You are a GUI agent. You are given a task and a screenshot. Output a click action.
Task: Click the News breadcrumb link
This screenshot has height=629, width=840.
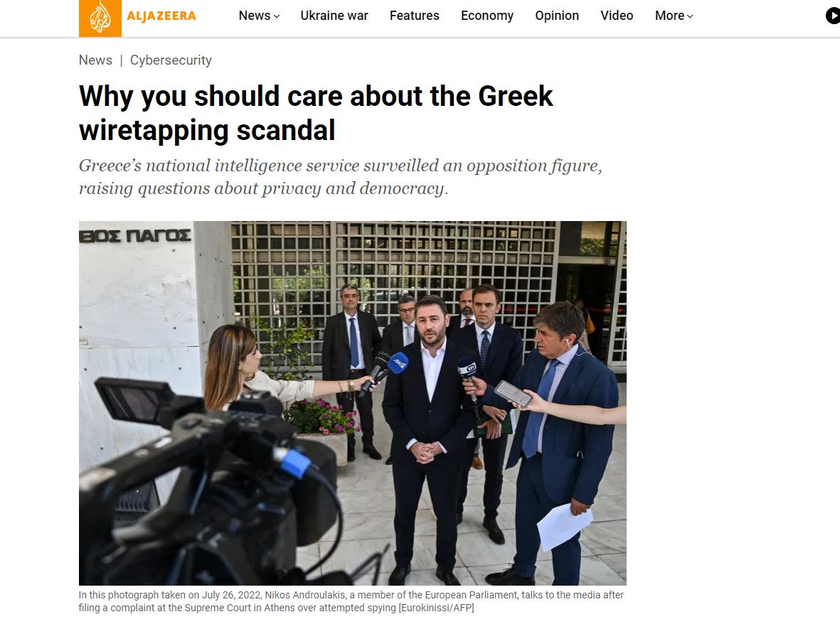point(95,60)
